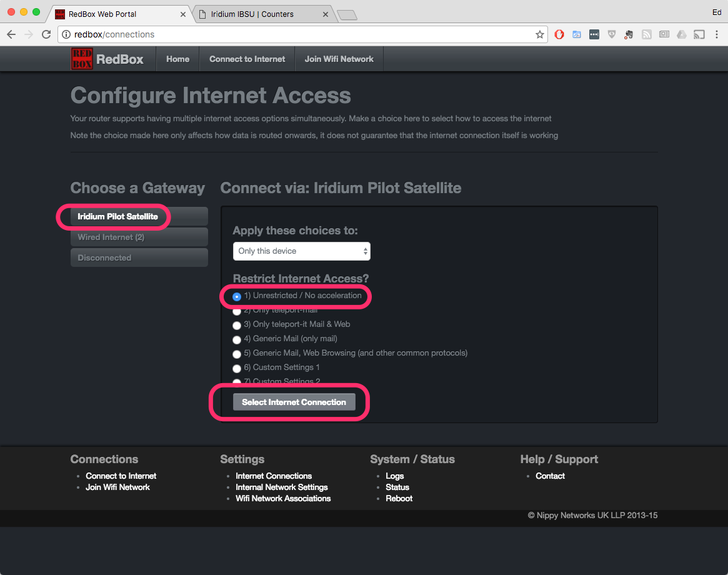The height and width of the screenshot is (575, 728).
Task: Click the browser forward arrow
Action: coord(29,34)
